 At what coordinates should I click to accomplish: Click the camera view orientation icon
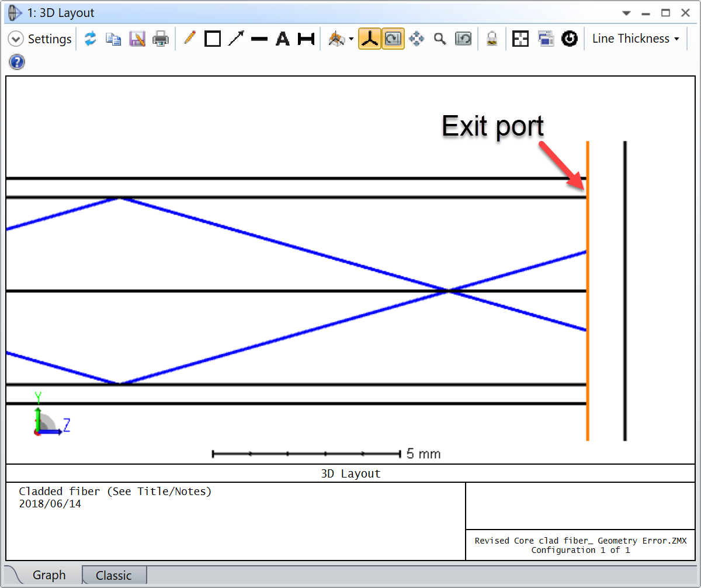point(336,39)
